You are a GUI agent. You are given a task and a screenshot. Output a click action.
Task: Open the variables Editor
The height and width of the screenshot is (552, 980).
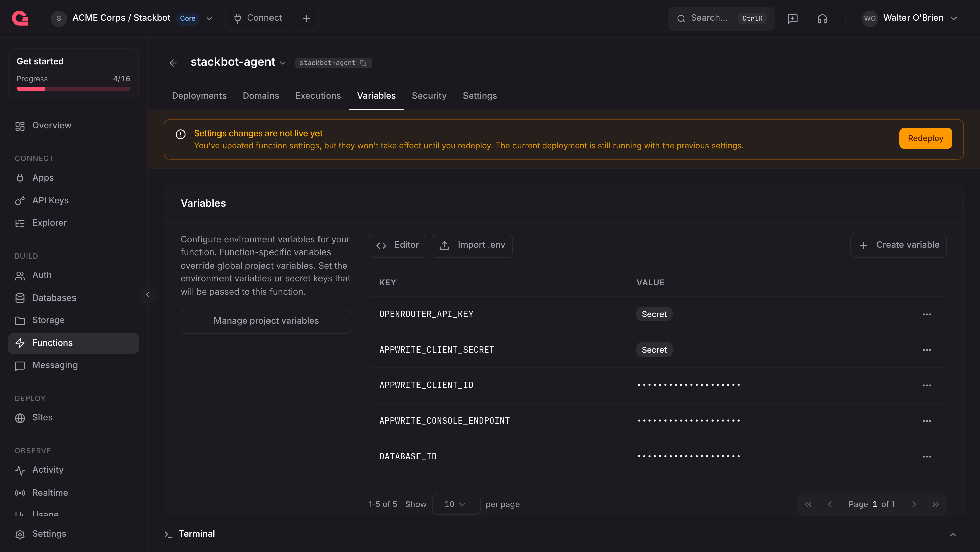[397, 245]
